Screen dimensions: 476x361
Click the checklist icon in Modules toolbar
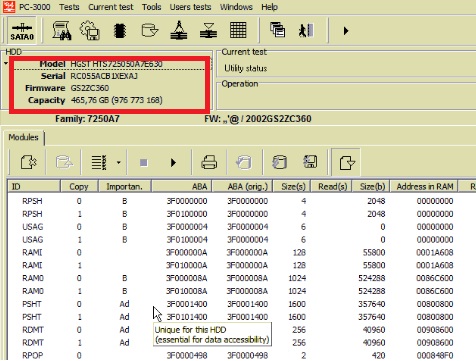tap(99, 163)
